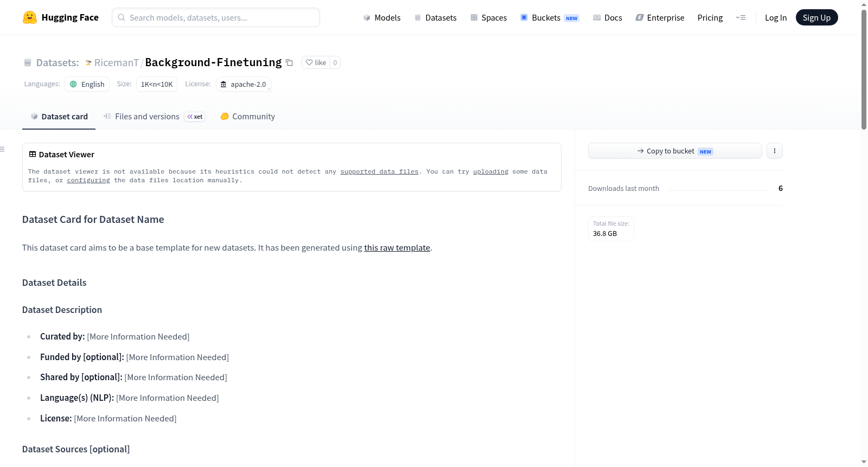Open the page outline sidebar icon at left edge
The height and width of the screenshot is (467, 868).
[x=3, y=149]
